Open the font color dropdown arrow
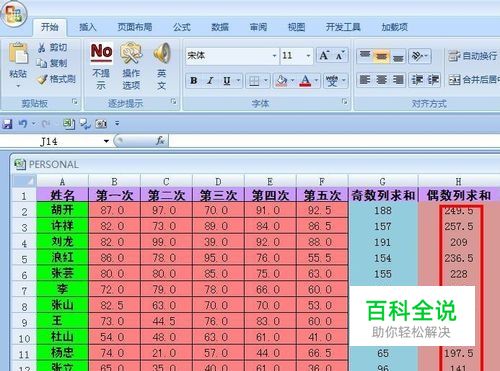Screen dimensions: 500x371 tap(316, 80)
